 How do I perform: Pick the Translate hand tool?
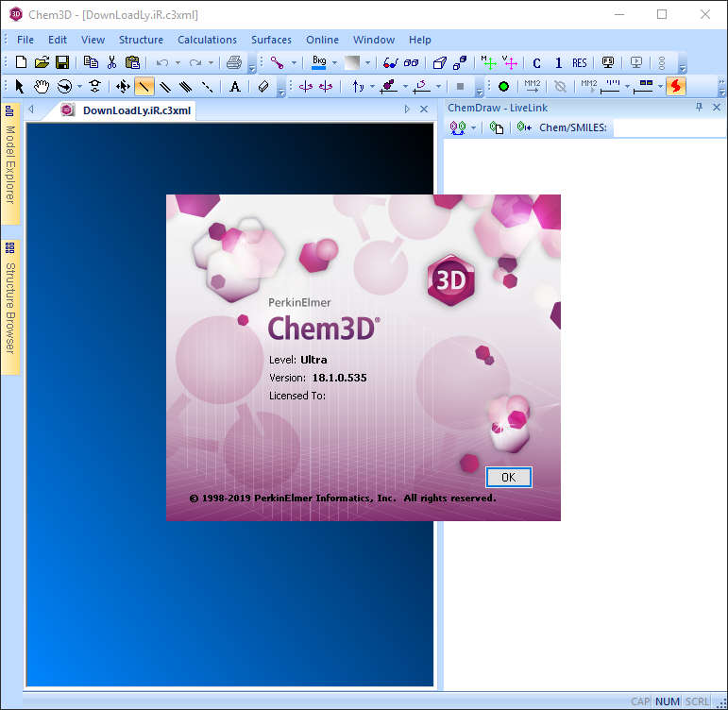tap(42, 87)
